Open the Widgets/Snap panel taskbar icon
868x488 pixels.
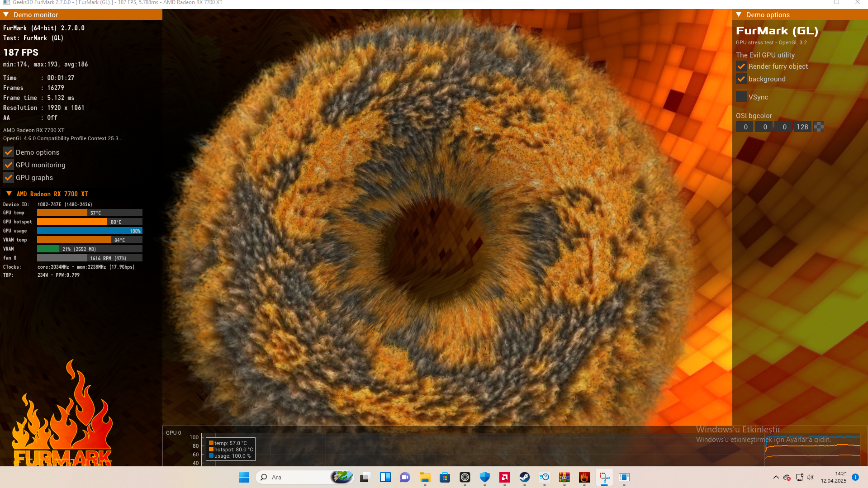(x=385, y=477)
